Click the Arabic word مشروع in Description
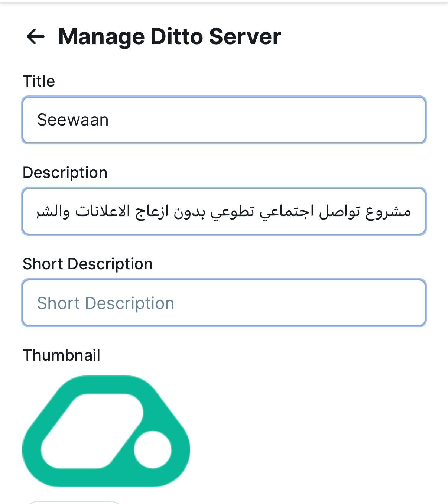Image resolution: width=448 pixels, height=504 pixels. [x=388, y=212]
